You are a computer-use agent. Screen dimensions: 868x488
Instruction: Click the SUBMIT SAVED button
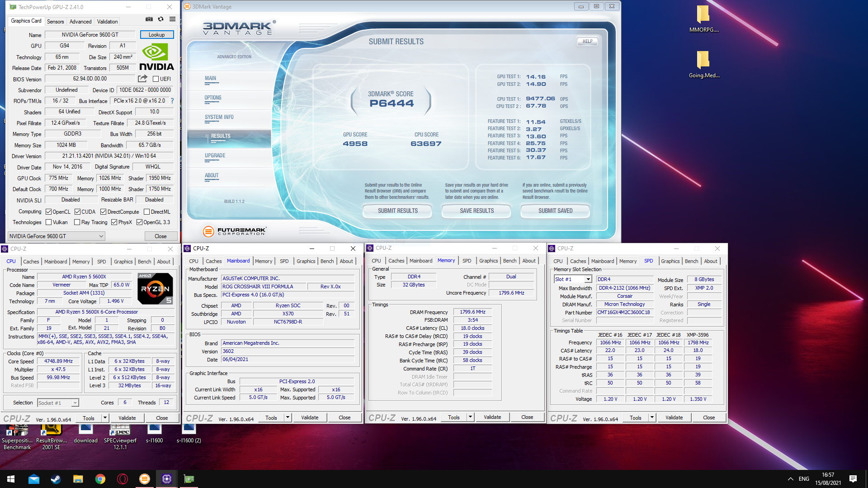[555, 211]
